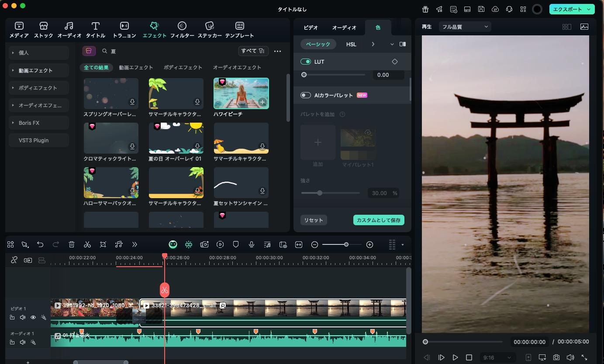Open the video scopes icon
This screenshot has width=604, height=364.
(x=584, y=27)
